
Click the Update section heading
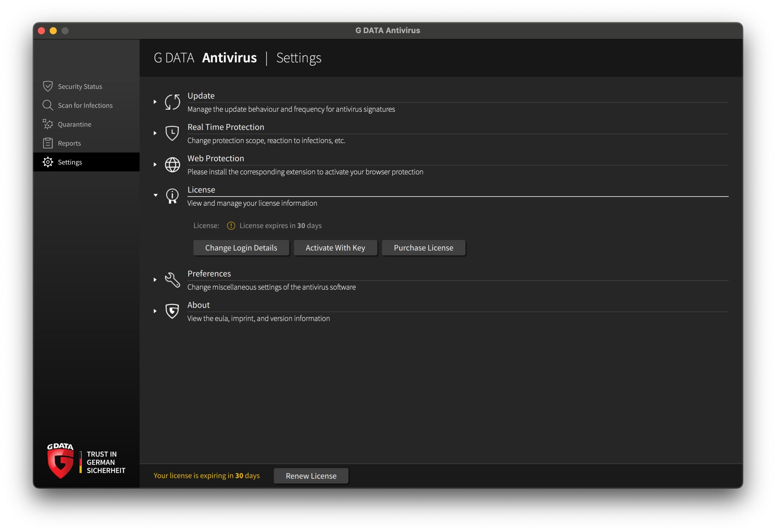click(x=201, y=96)
